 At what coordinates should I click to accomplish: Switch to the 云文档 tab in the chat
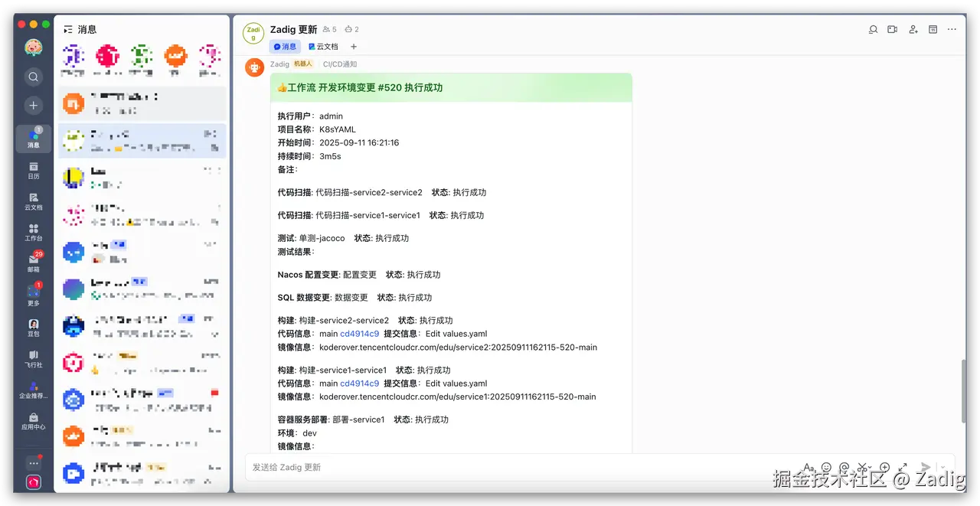click(323, 47)
